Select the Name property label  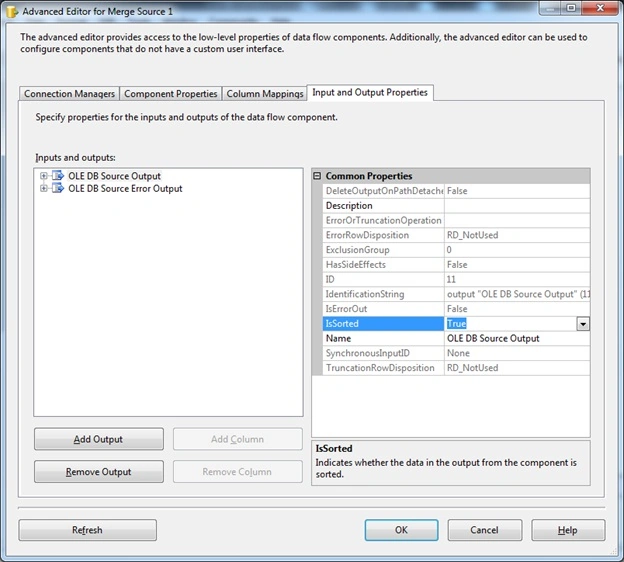point(383,338)
